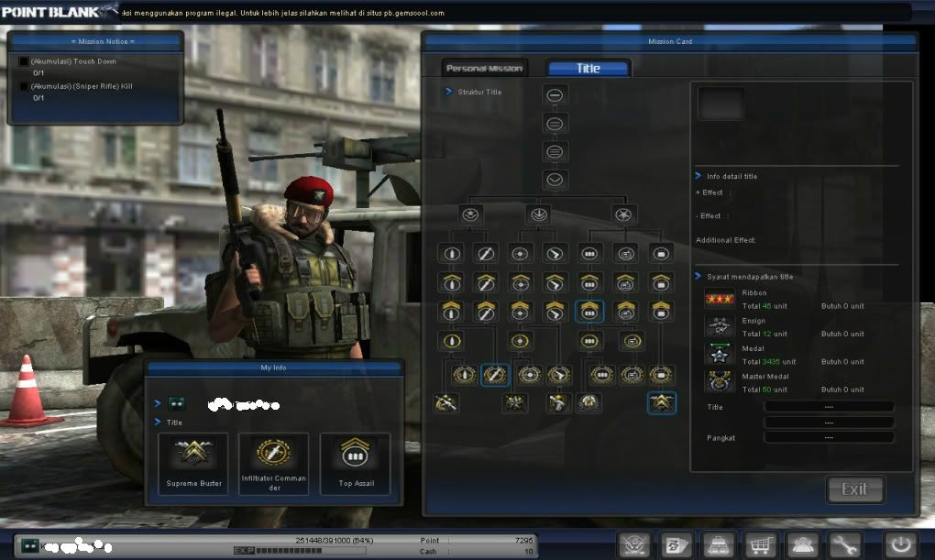
Task: Select the highlighted triple-chevron Supreme Buster tree icon
Action: tap(661, 403)
